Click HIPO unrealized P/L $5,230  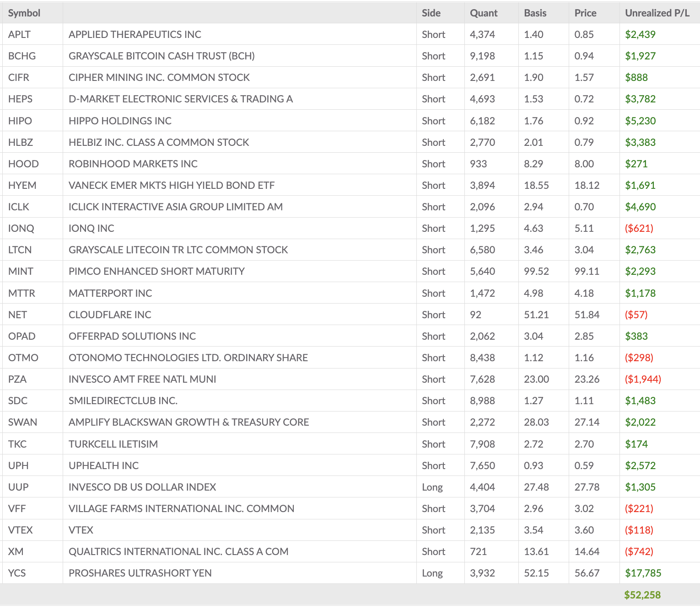point(641,121)
